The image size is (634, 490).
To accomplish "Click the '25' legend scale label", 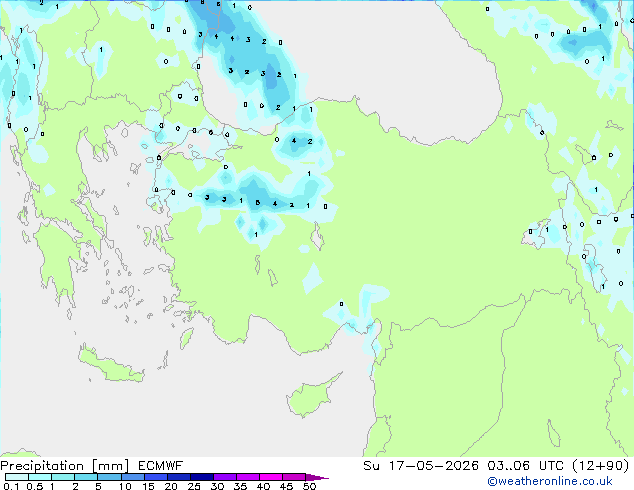I will pos(194,486).
